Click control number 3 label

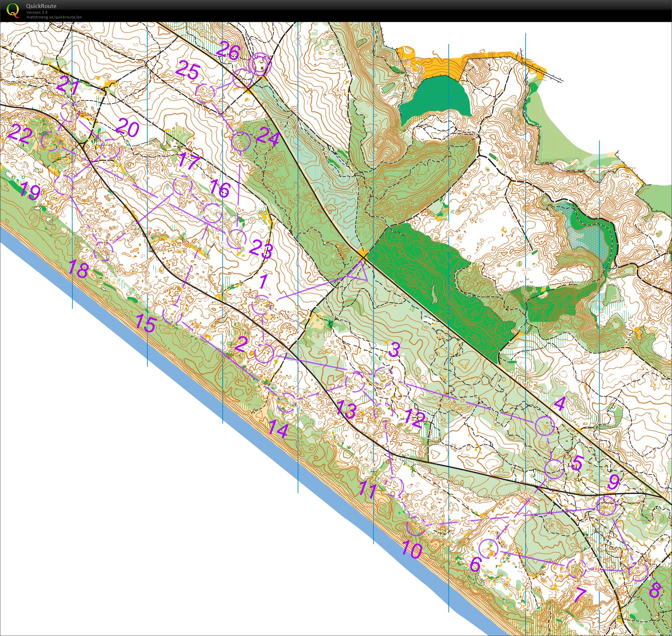click(394, 350)
